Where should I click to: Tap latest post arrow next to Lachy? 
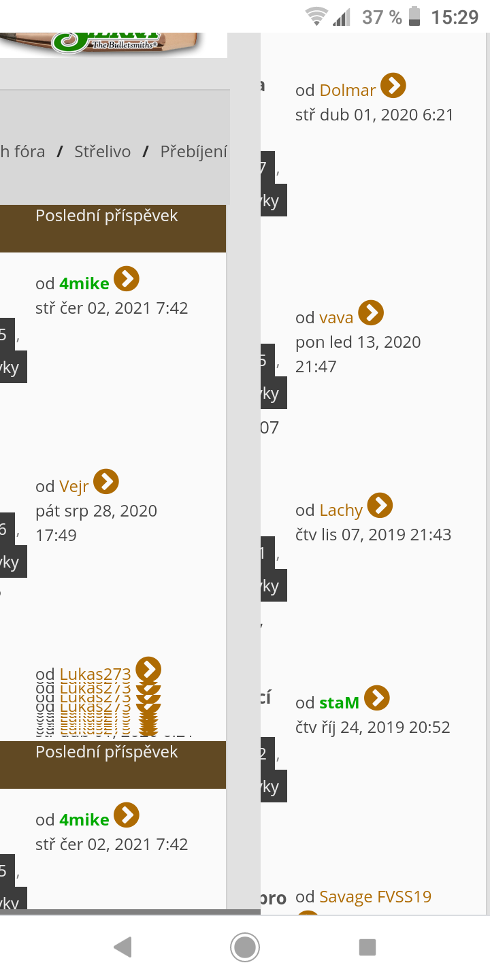(380, 506)
